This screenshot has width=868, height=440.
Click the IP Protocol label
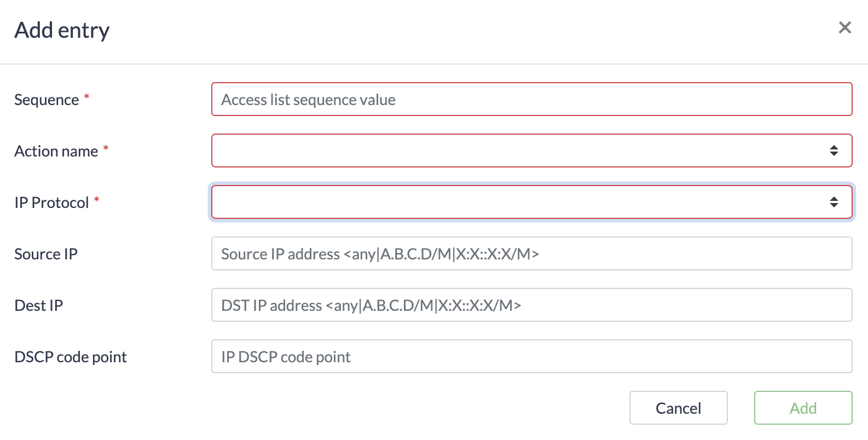51,202
